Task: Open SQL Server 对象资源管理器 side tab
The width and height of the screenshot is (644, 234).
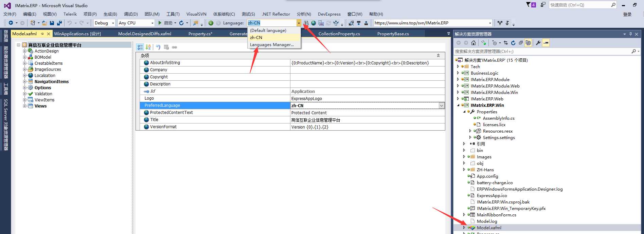Action: (5, 124)
